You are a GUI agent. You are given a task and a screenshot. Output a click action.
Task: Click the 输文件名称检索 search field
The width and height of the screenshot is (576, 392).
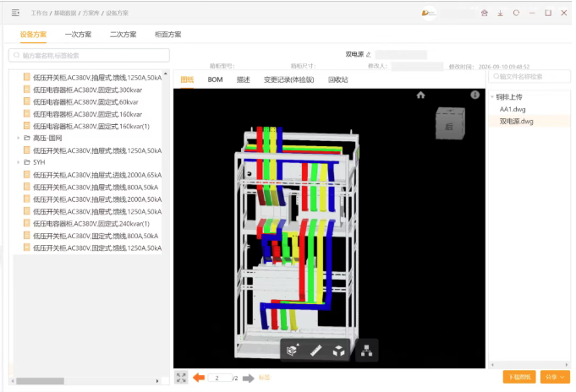pos(529,76)
